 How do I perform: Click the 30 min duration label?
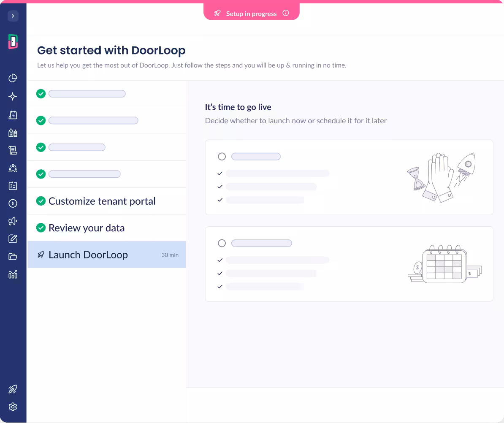pos(170,255)
